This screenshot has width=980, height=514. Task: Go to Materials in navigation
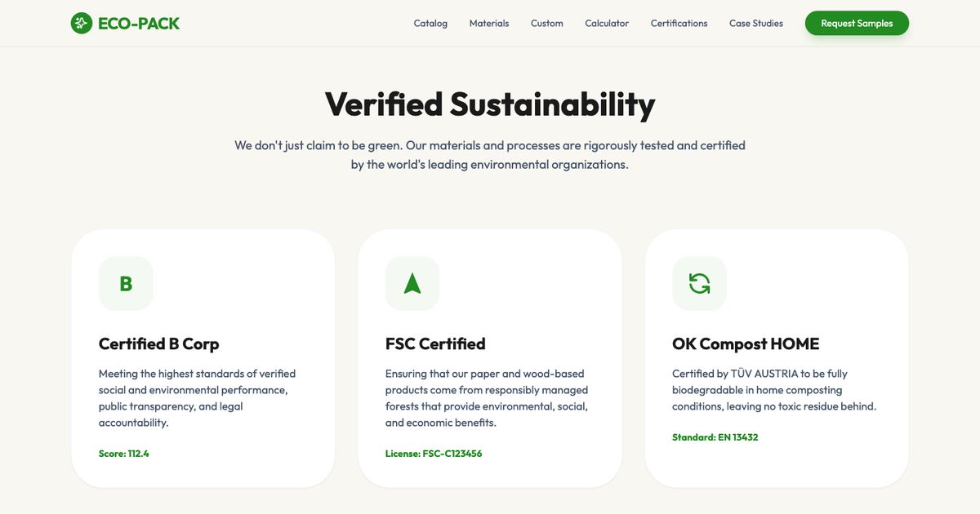489,23
